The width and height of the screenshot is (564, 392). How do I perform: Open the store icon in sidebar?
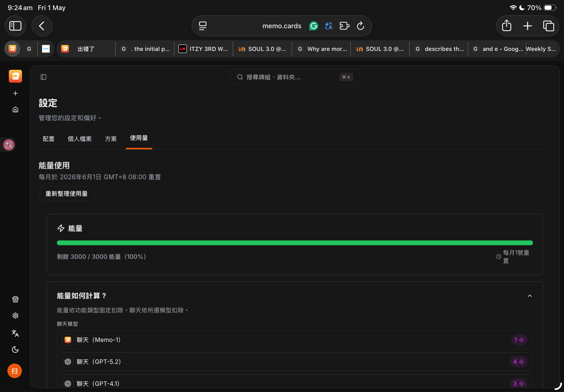[x=15, y=299]
